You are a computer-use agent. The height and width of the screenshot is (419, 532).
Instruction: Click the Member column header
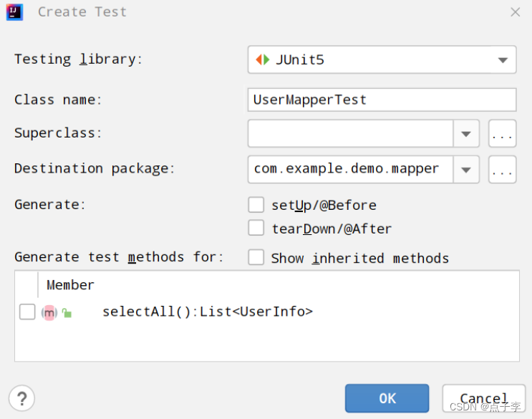pyautogui.click(x=70, y=285)
